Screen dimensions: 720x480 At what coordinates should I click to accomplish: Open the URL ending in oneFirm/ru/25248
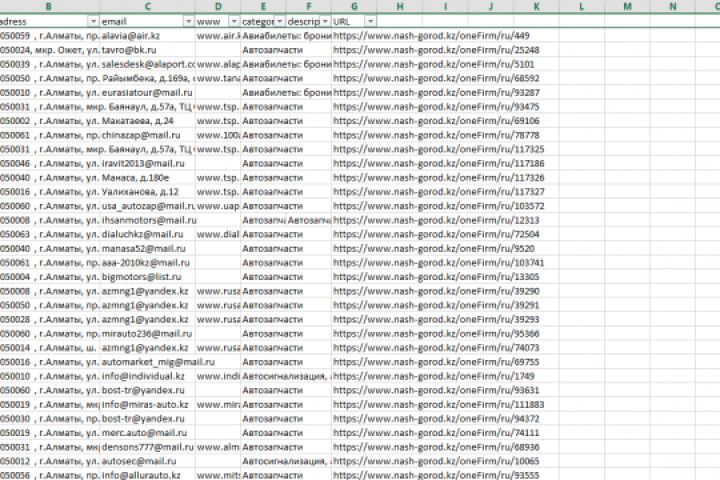point(436,50)
